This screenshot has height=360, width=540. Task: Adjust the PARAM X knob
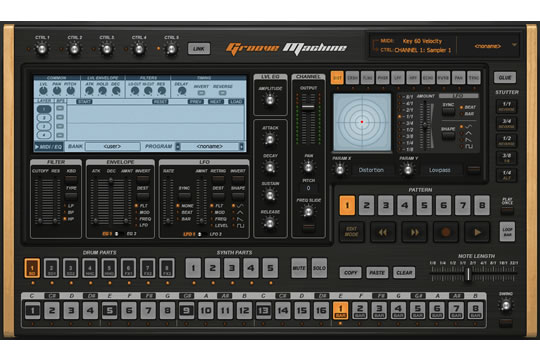coord(340,169)
